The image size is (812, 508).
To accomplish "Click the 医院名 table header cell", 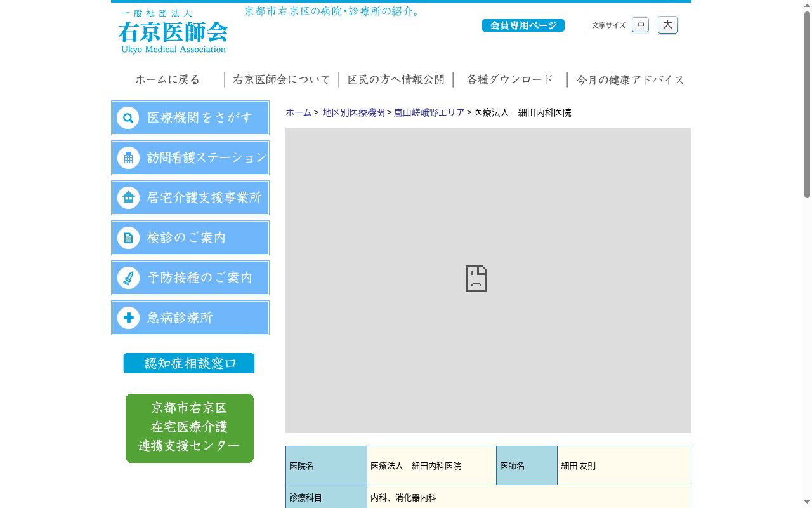I will [326, 465].
